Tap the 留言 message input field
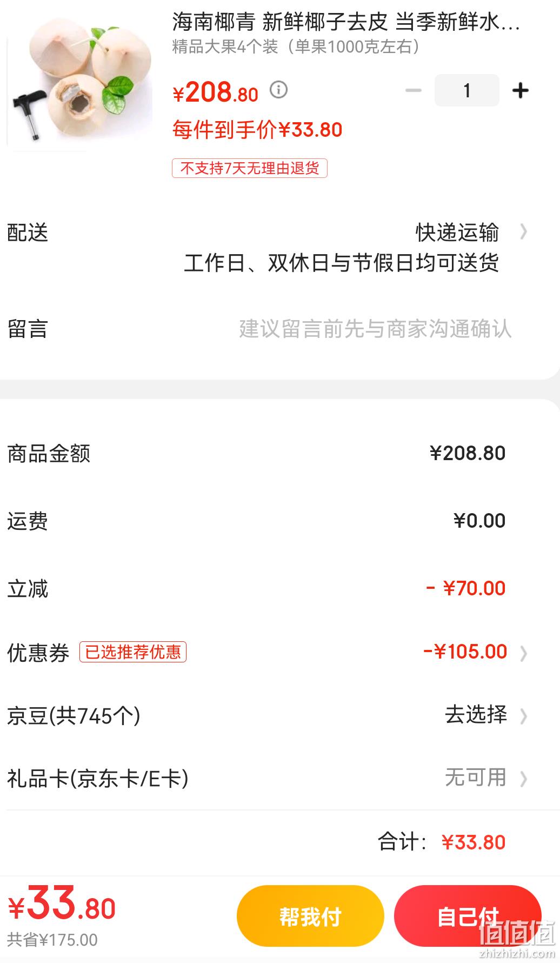The height and width of the screenshot is (963, 560). [x=375, y=329]
